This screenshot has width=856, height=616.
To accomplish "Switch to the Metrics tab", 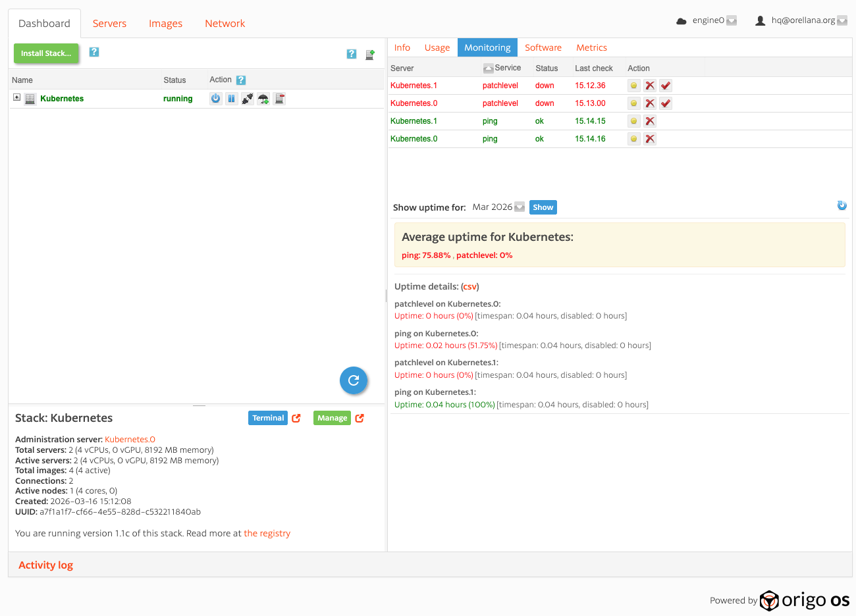I will [591, 47].
